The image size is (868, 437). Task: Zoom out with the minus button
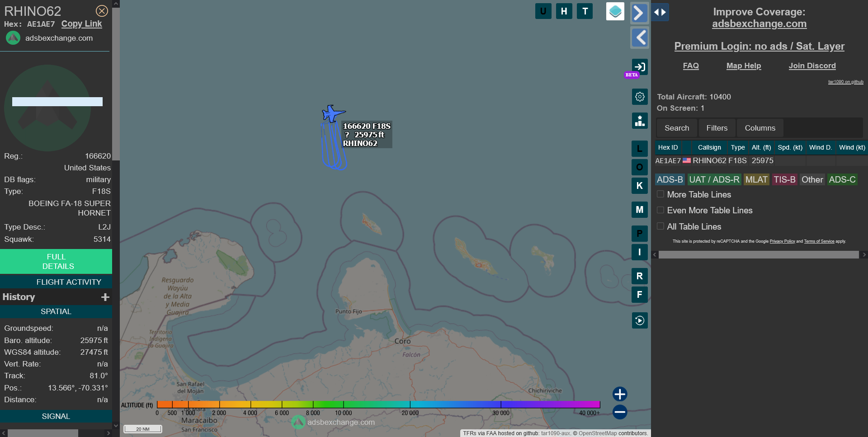(619, 412)
